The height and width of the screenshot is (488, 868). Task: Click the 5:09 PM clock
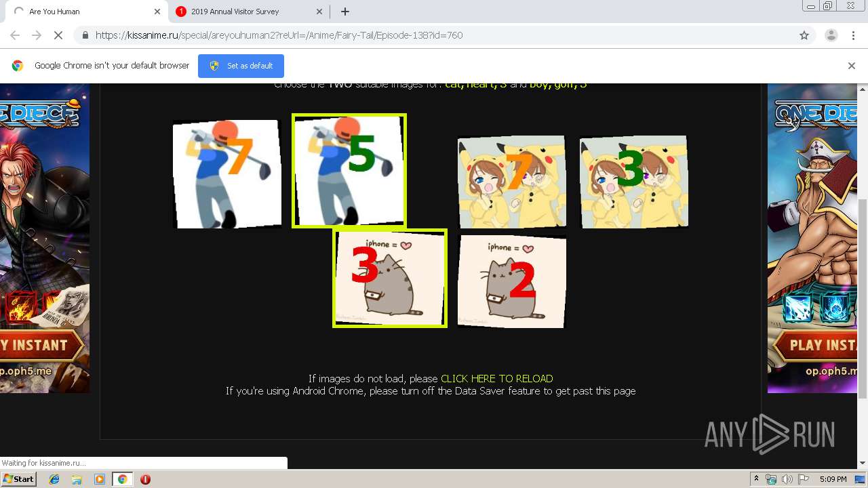833,479
